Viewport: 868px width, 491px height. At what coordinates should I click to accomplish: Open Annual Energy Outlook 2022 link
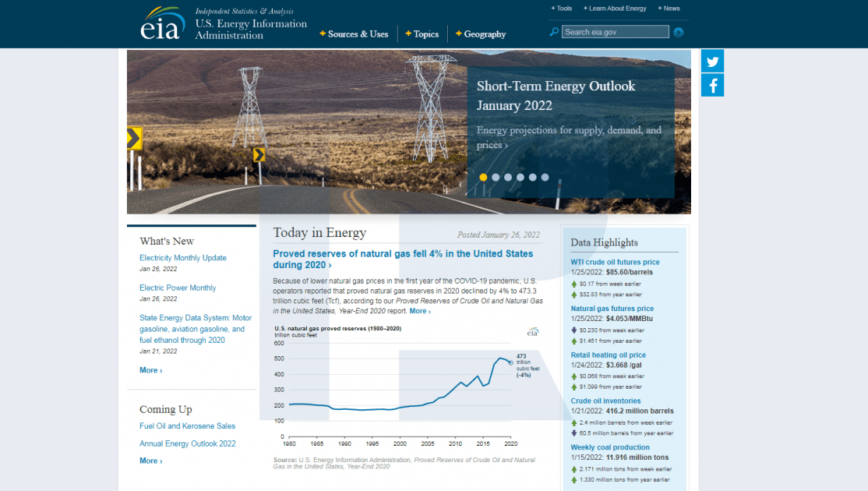click(187, 443)
